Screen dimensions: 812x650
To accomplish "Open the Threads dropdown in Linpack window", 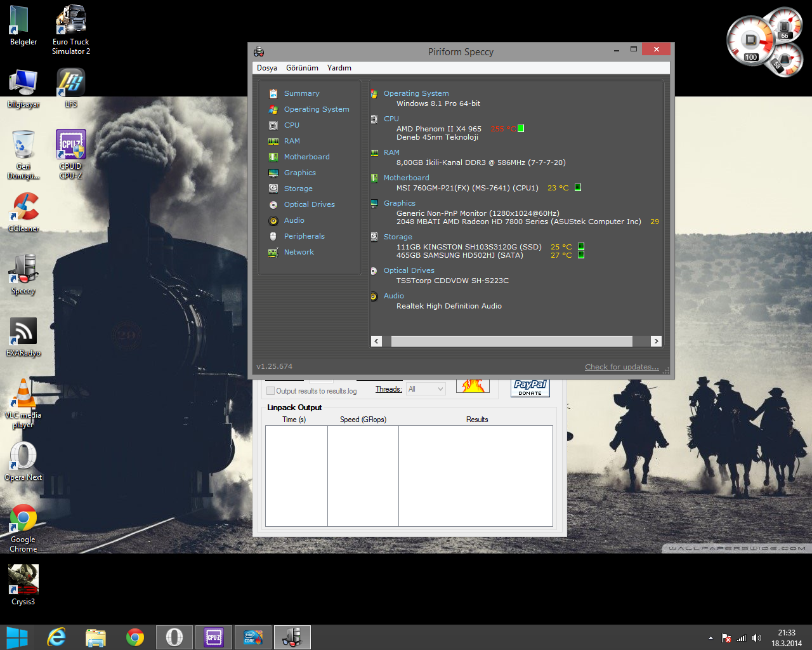I will 426,389.
